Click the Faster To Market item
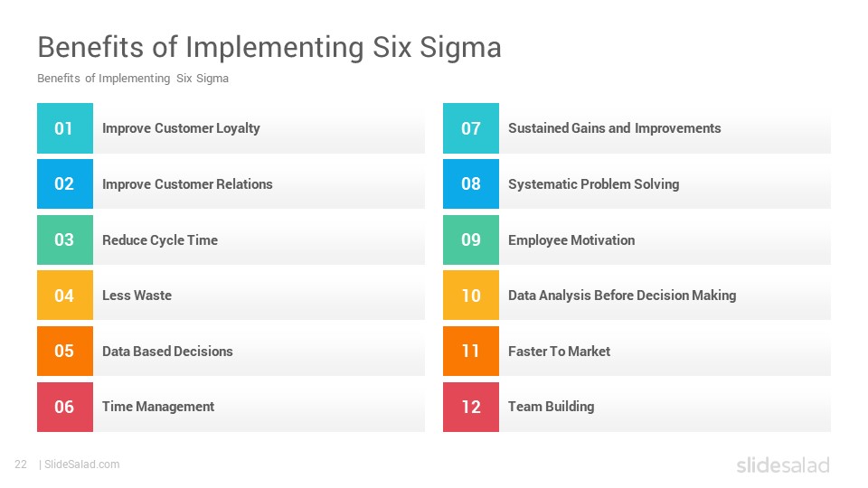Screen dimensions: 868x488 click(x=559, y=352)
